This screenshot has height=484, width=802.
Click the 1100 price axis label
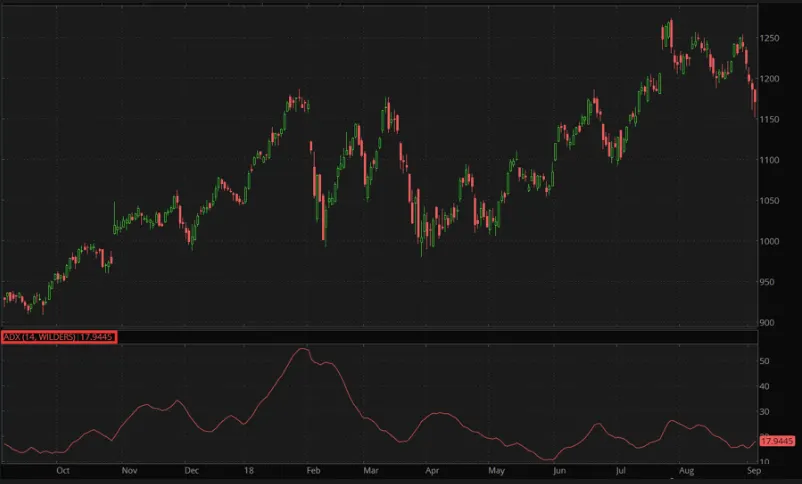(x=769, y=160)
